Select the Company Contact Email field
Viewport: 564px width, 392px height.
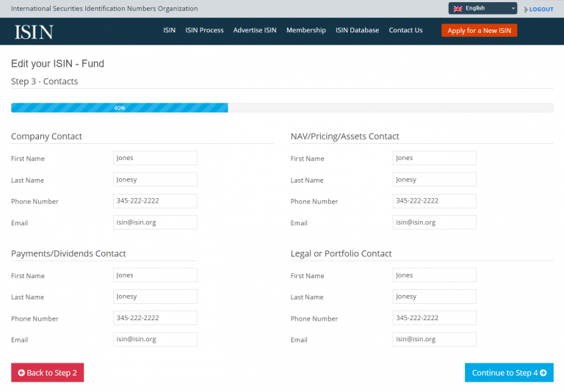[x=155, y=222]
